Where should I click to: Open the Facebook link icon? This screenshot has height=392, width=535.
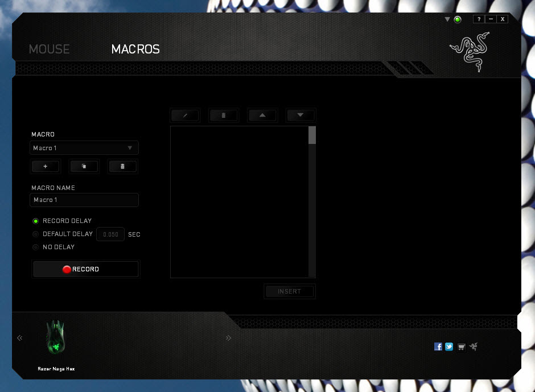click(438, 346)
